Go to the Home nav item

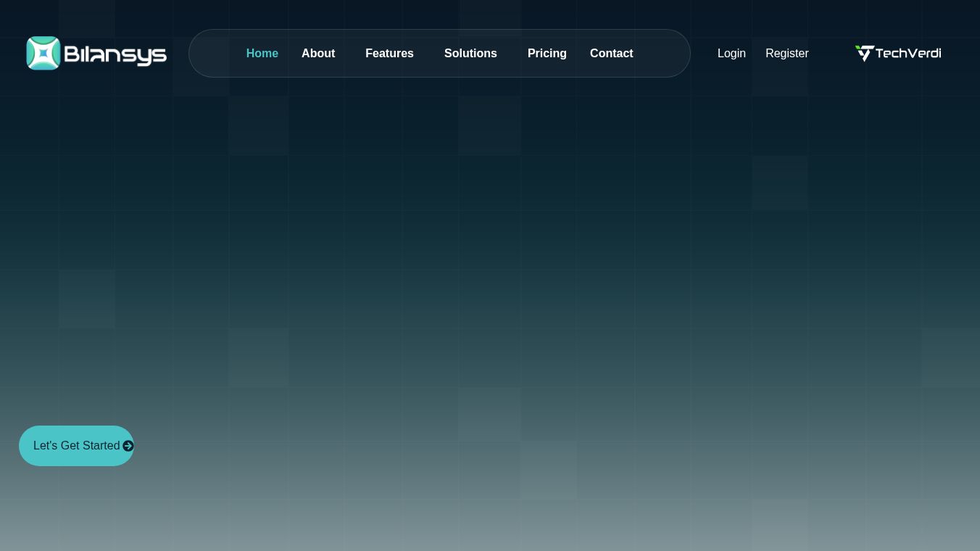point(262,54)
